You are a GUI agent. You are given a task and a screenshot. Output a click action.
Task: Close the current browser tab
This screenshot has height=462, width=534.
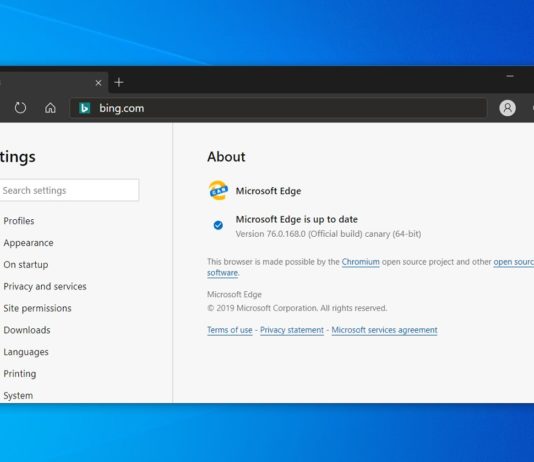(98, 83)
